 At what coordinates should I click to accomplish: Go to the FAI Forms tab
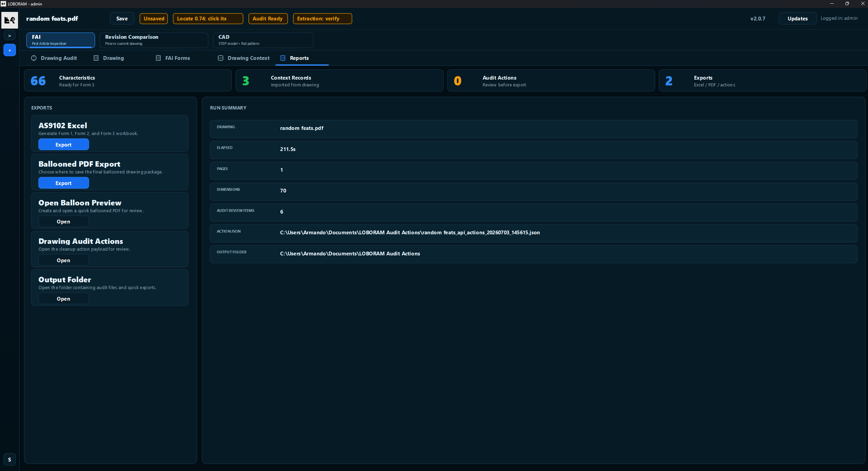click(x=173, y=58)
